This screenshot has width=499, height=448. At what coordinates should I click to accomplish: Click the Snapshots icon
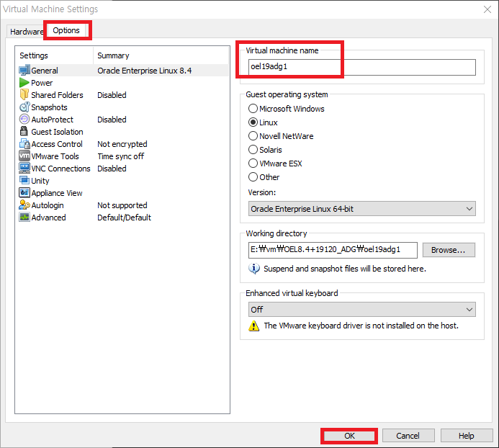coord(24,107)
